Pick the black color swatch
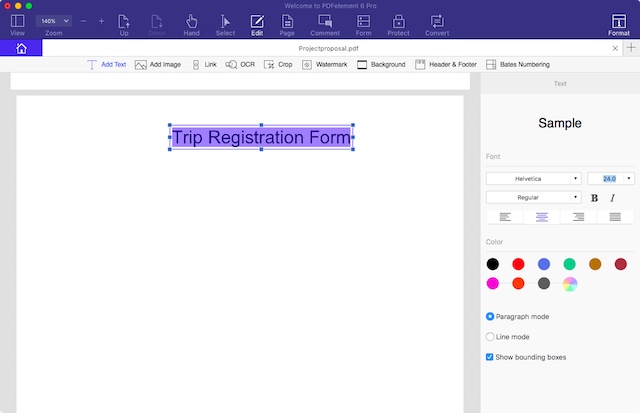This screenshot has width=640, height=413. (493, 264)
